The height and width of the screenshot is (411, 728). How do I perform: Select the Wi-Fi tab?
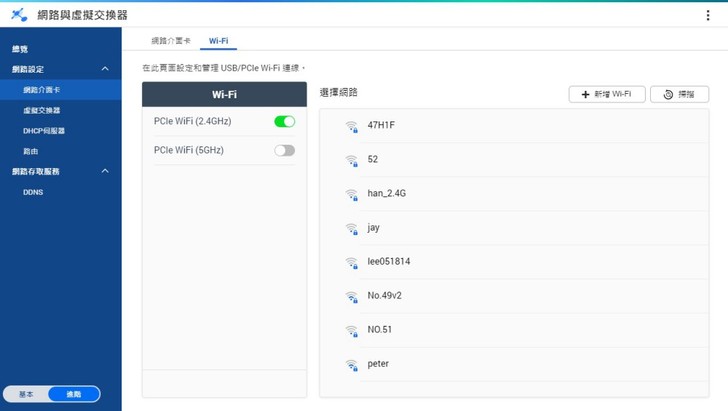tap(218, 41)
